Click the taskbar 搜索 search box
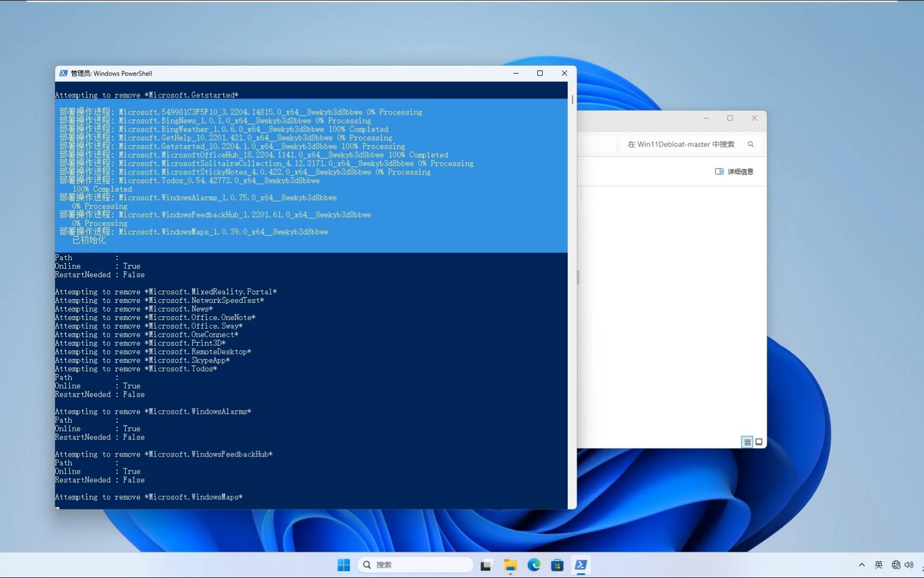This screenshot has width=924, height=578. [415, 565]
